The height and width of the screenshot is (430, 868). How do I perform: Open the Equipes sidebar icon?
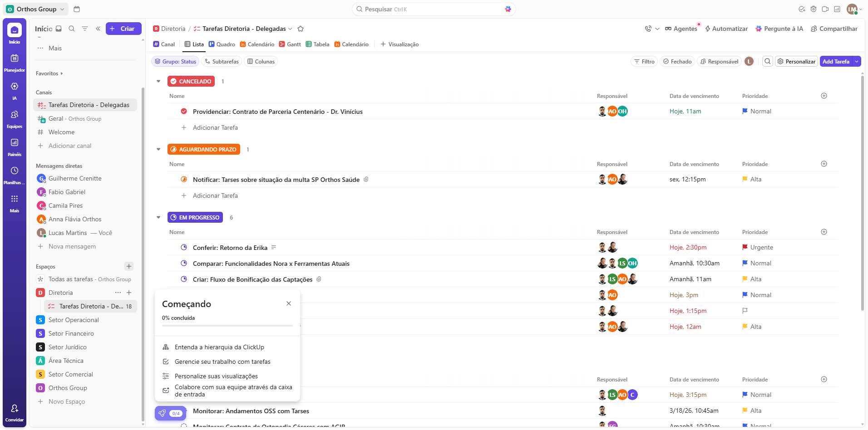coord(15,115)
